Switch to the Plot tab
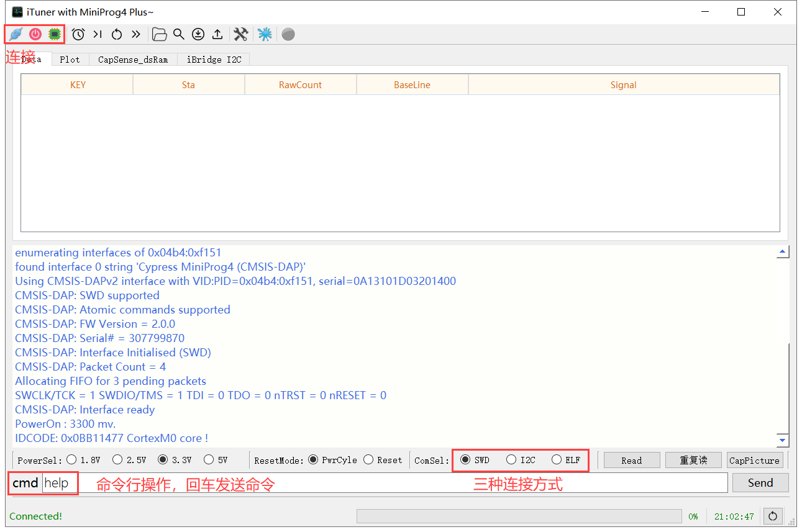 click(70, 60)
